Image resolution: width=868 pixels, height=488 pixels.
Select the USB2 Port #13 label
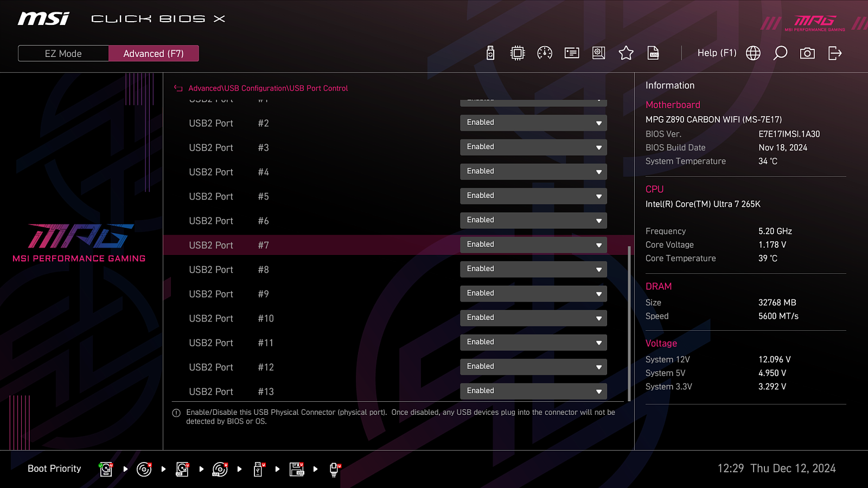pos(232,392)
